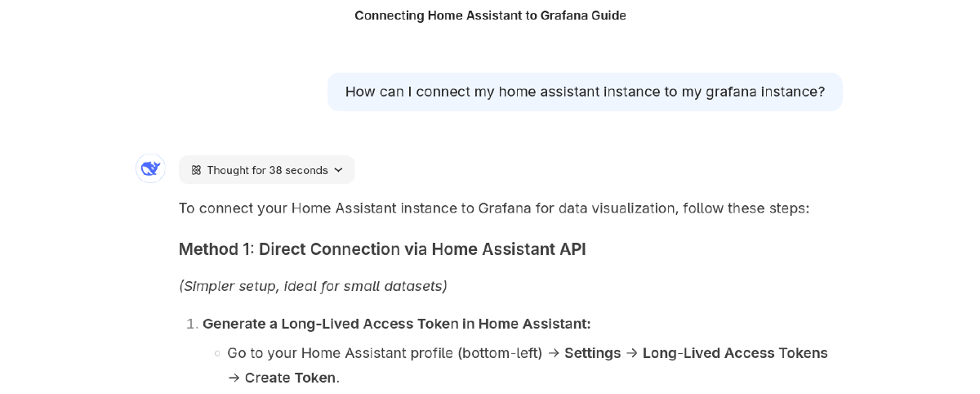
Task: Open the "Thought for 38 seconds" reasoning text
Action: pos(267,170)
